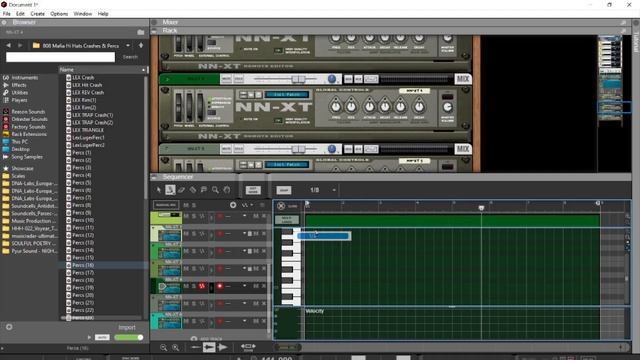Toggle the Auto preview button in browser

click(x=102, y=338)
